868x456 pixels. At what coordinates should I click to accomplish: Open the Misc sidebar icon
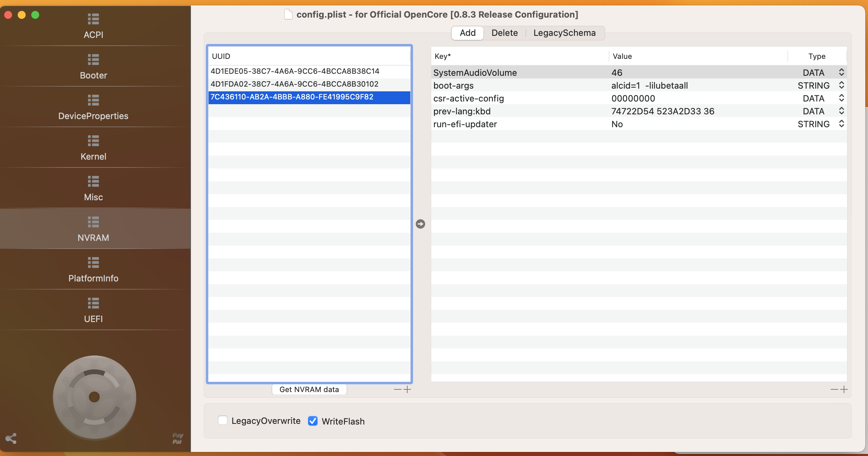click(93, 182)
